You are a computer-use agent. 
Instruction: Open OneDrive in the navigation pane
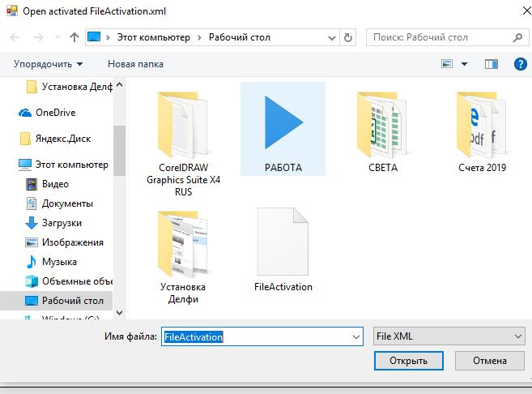point(47,113)
